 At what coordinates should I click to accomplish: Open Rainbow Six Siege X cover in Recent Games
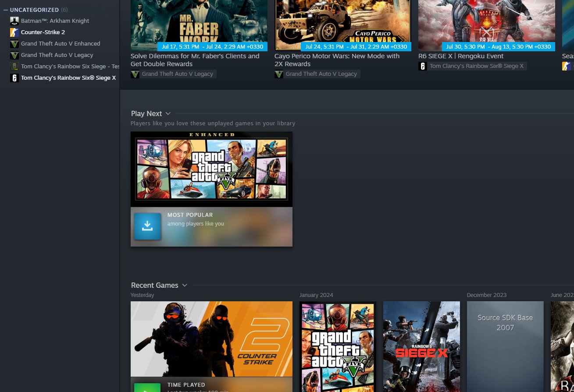421,346
